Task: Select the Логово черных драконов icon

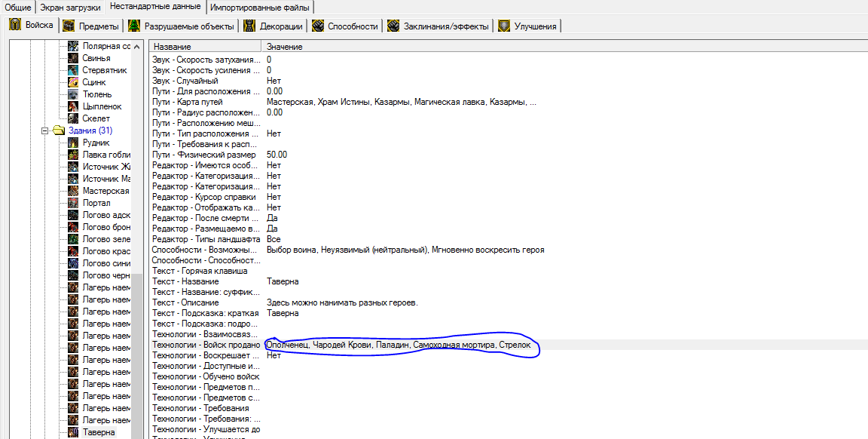Action: click(x=73, y=275)
